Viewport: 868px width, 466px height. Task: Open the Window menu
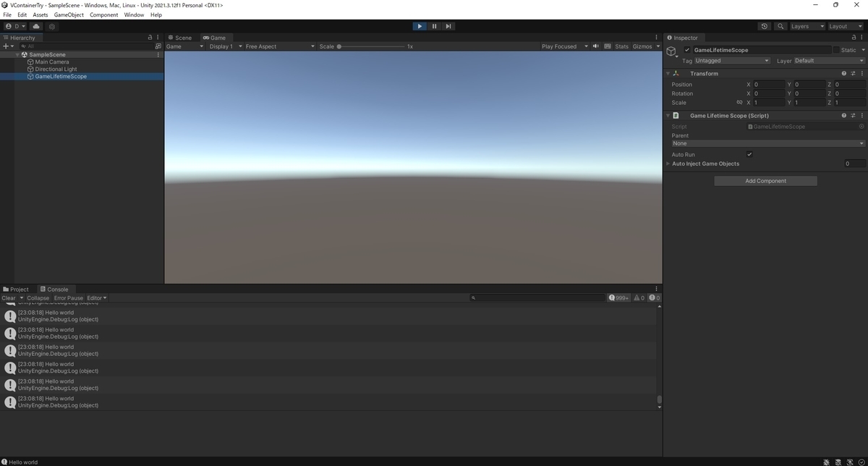[x=134, y=14]
